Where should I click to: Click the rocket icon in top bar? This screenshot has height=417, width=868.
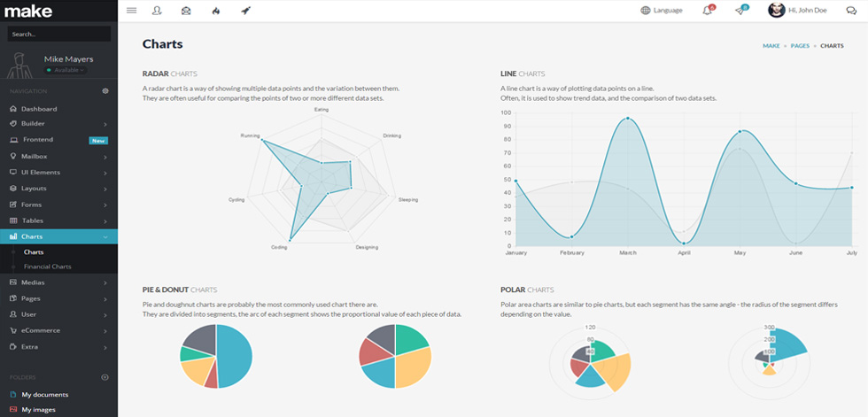[246, 10]
